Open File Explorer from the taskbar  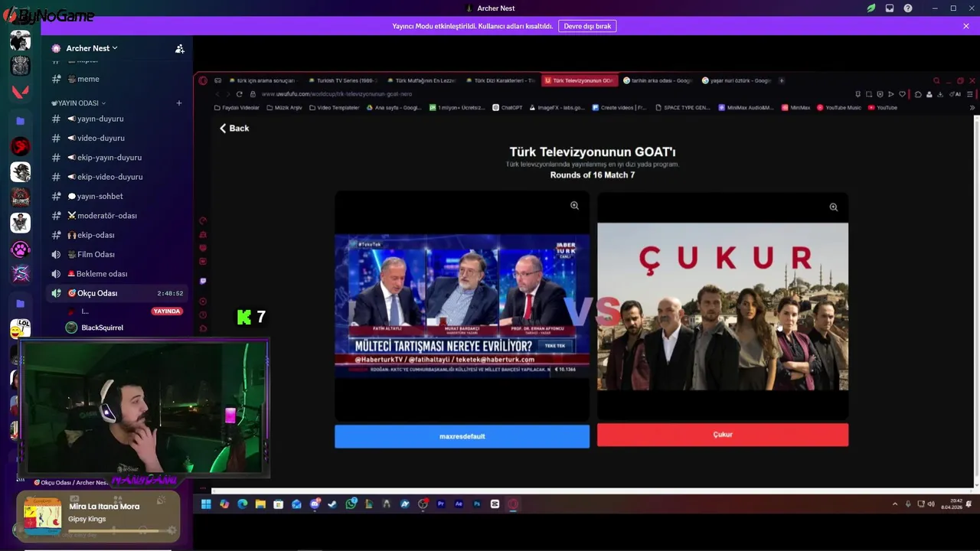(260, 504)
